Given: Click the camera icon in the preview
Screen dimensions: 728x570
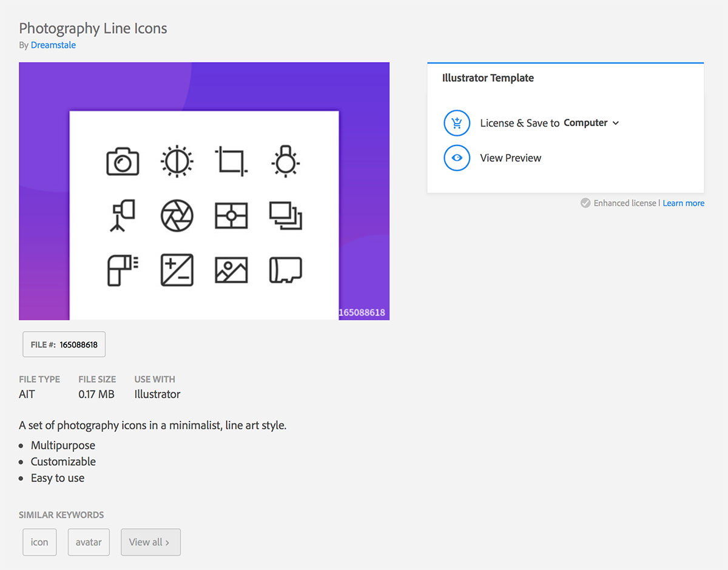Looking at the screenshot, I should (x=123, y=161).
